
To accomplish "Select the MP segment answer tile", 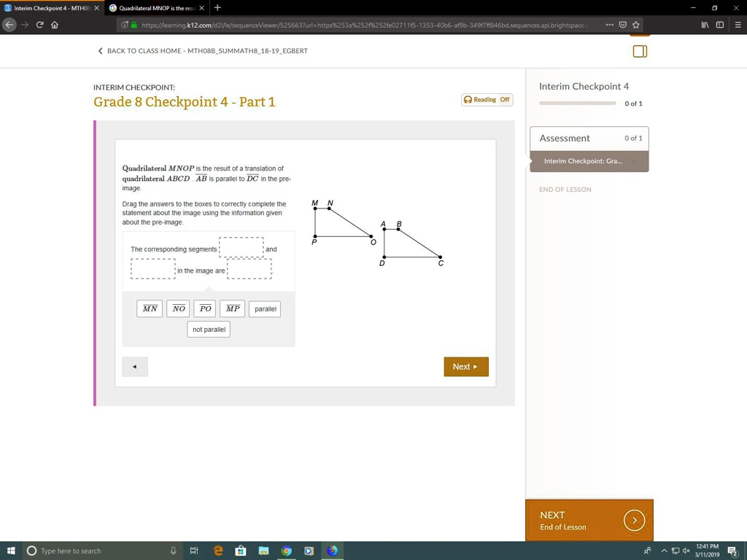I will (x=232, y=308).
